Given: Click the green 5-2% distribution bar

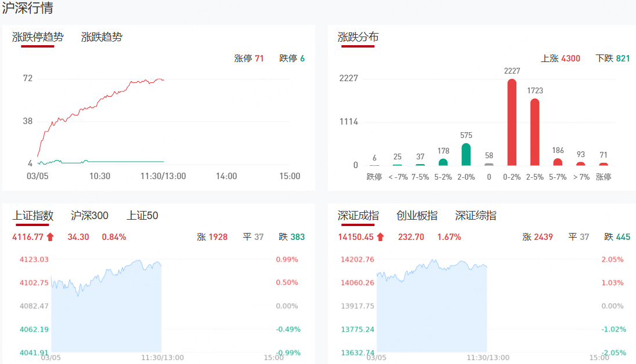Looking at the screenshot, I should click(x=443, y=162).
